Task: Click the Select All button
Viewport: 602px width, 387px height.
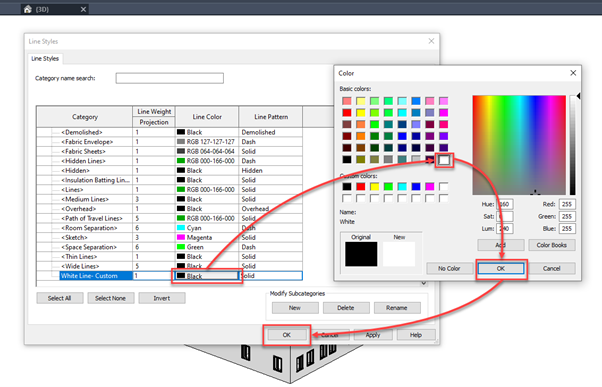Action: pyautogui.click(x=60, y=298)
